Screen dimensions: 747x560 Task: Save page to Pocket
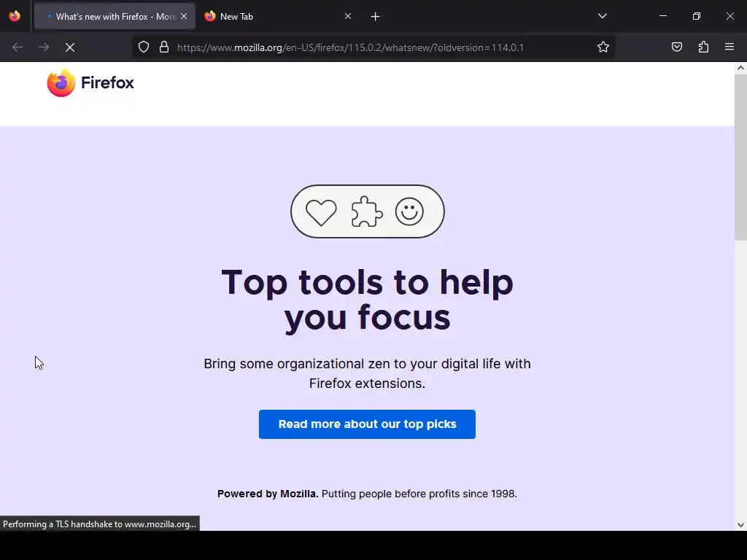click(676, 47)
